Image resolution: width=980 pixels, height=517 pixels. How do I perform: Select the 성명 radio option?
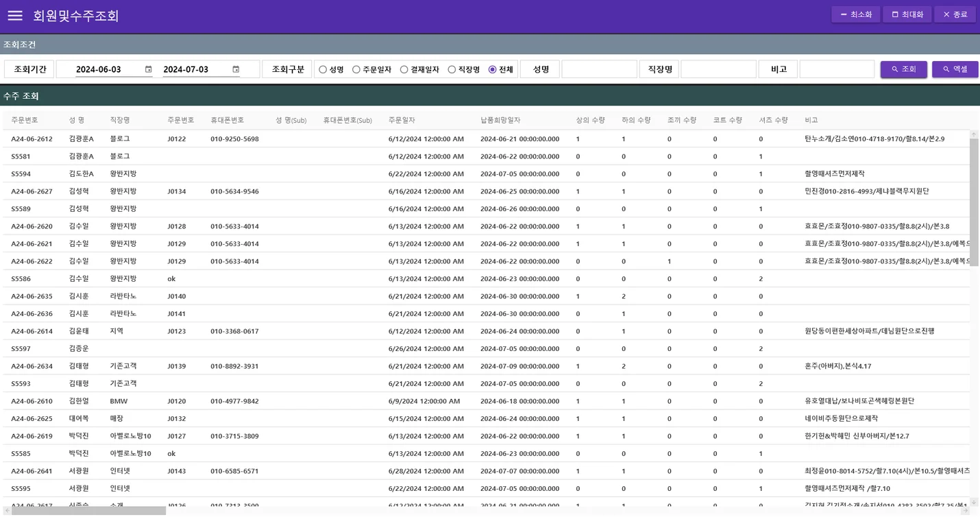323,69
